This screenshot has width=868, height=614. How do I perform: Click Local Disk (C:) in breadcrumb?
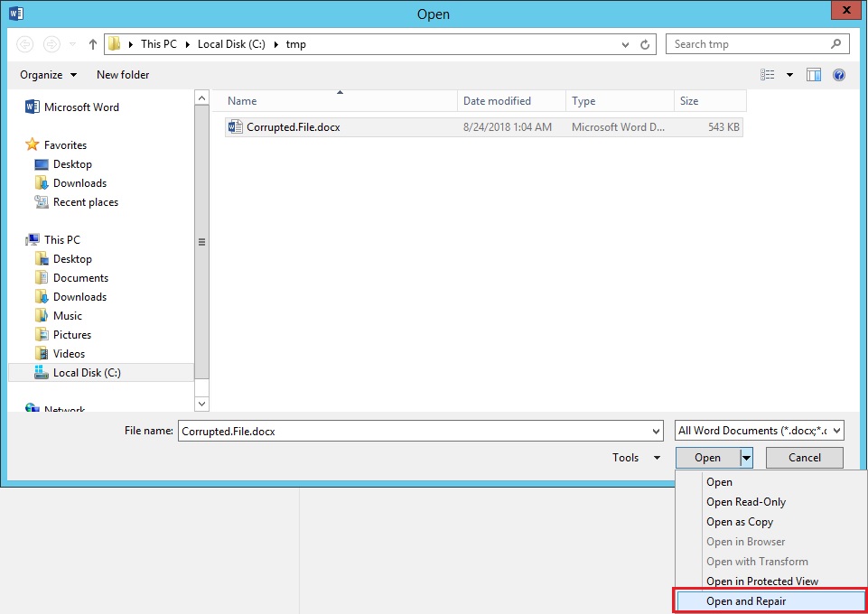[x=231, y=44]
